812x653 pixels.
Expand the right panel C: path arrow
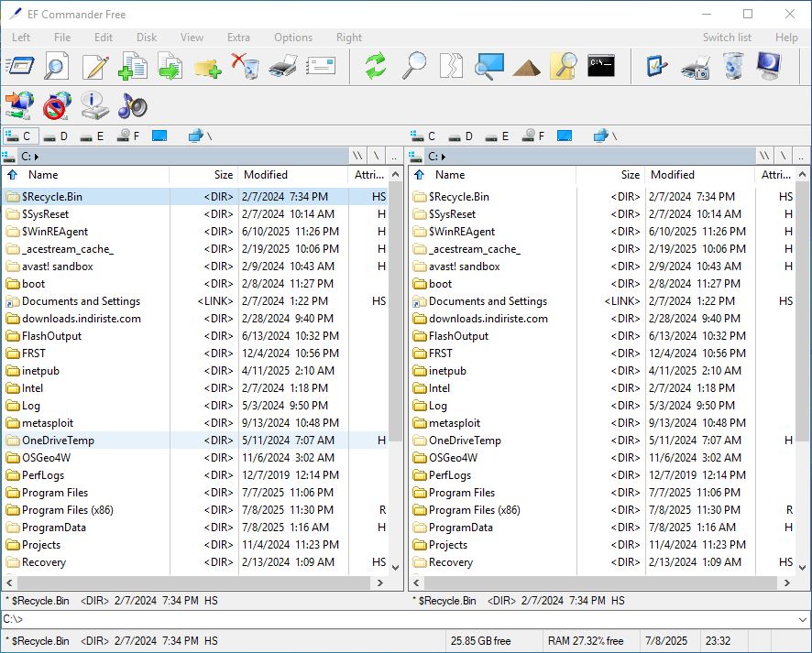coord(444,157)
